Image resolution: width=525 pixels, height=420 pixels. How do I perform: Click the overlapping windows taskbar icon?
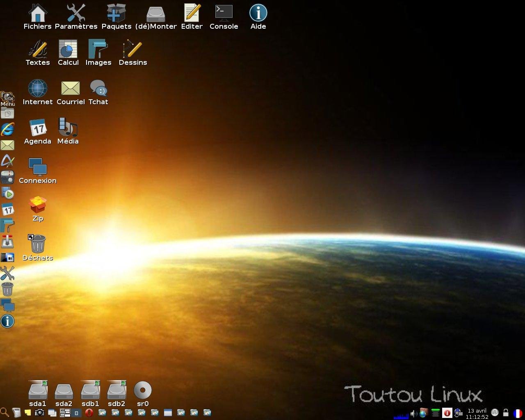coord(52,413)
